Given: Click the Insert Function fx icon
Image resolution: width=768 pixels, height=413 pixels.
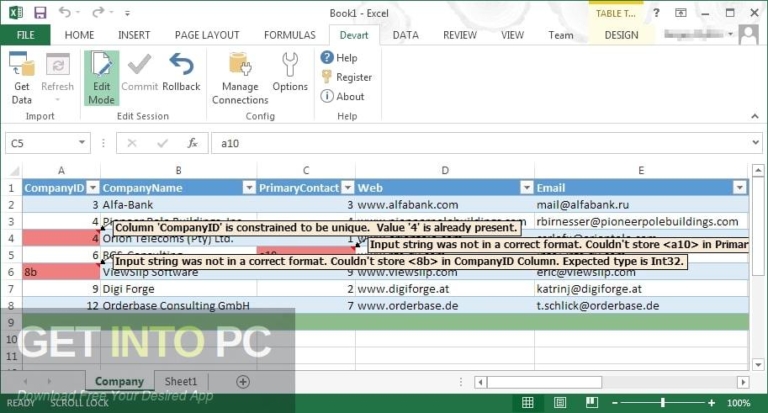Looking at the screenshot, I should [x=192, y=143].
